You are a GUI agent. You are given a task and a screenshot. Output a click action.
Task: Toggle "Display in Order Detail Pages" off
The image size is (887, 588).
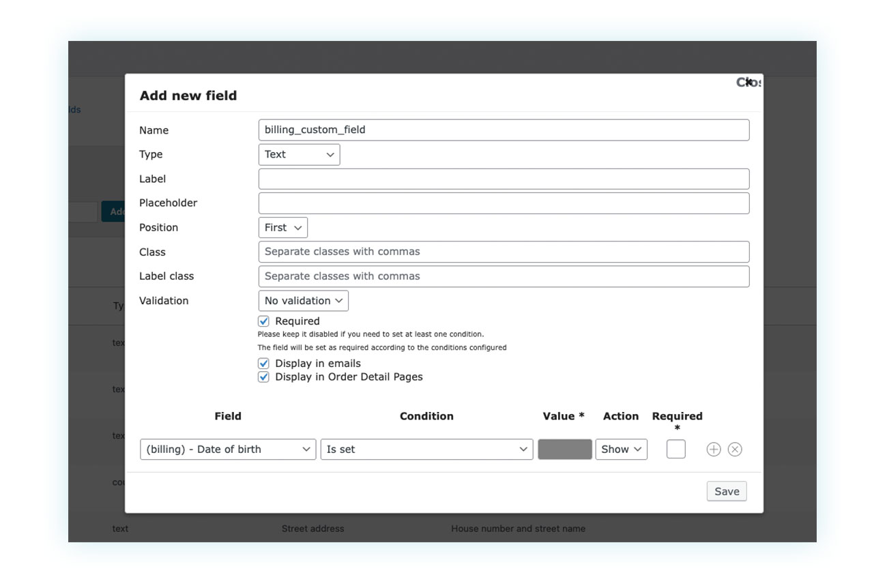(x=263, y=377)
